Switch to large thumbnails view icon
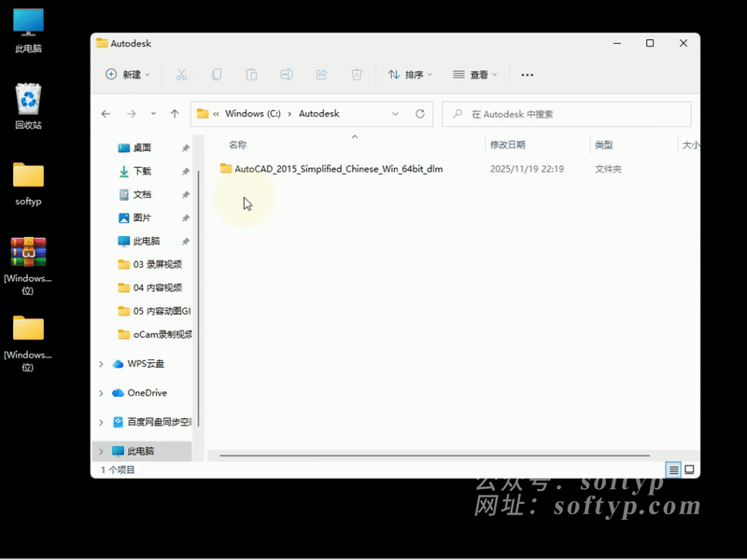The height and width of the screenshot is (560, 747). click(x=689, y=470)
